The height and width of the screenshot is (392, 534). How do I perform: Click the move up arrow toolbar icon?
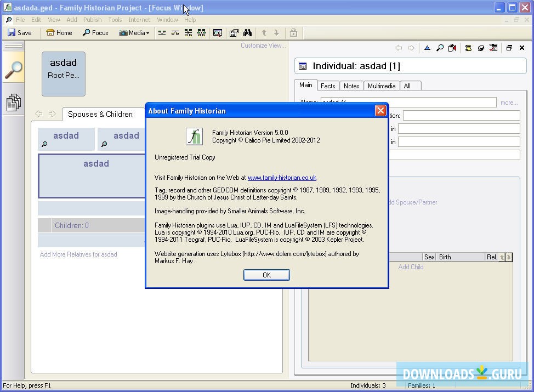coord(264,33)
